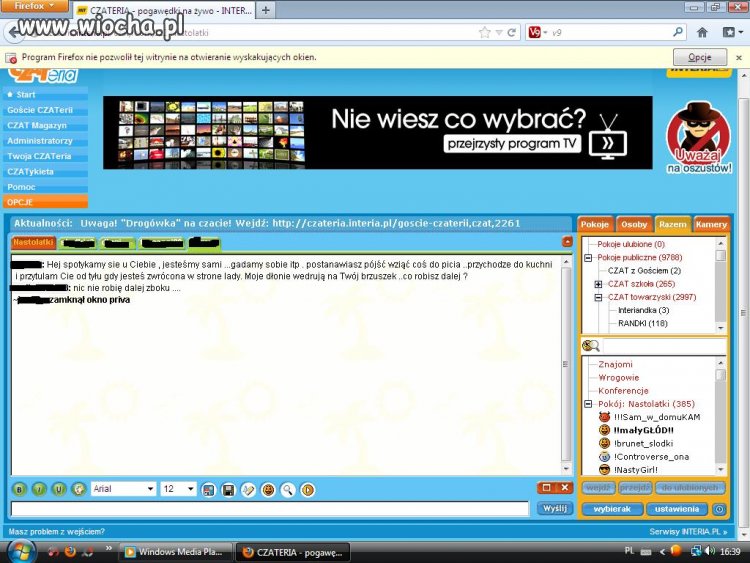Select CZAT z Gościem (2) room
The height and width of the screenshot is (563, 750).
[644, 271]
